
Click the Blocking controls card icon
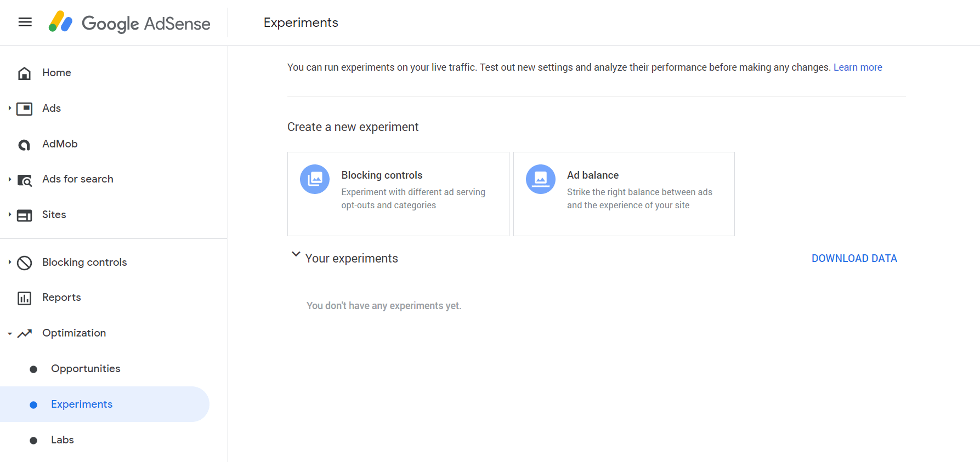[315, 179]
